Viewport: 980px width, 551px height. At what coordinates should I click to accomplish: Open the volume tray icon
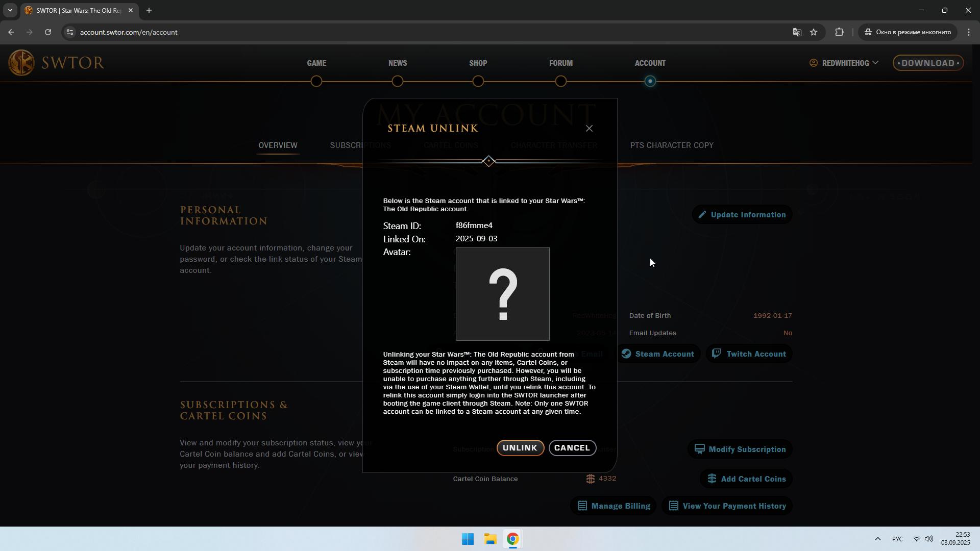[929, 539]
